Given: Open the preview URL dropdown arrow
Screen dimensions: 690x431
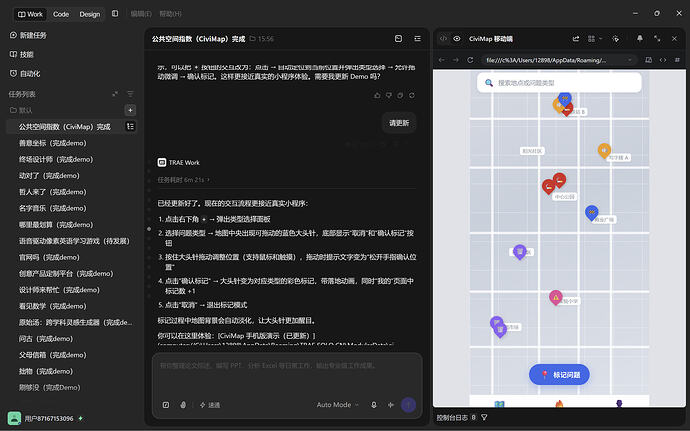Looking at the screenshot, I should click(630, 60).
